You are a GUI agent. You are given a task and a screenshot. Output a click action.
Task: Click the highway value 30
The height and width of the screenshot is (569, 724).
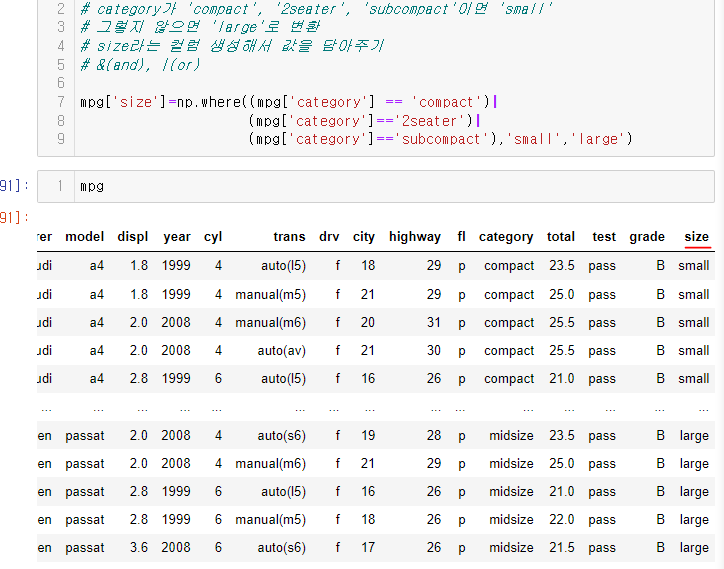point(434,351)
